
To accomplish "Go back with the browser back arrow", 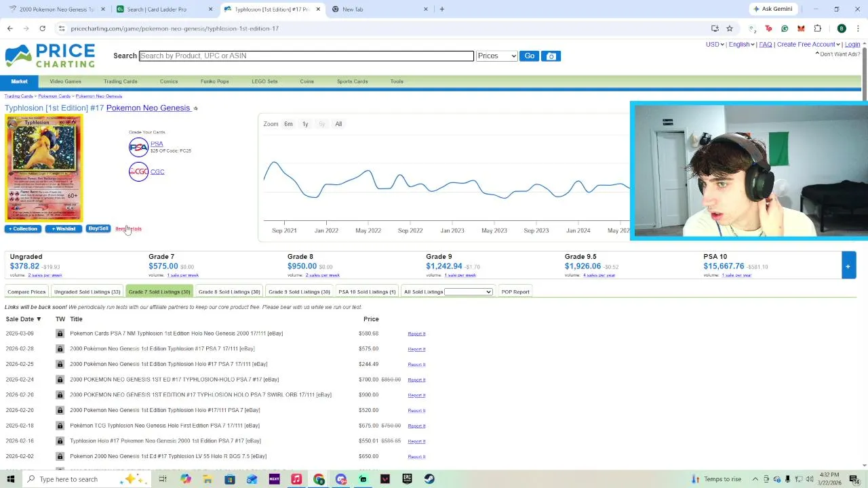I will coord(9,28).
